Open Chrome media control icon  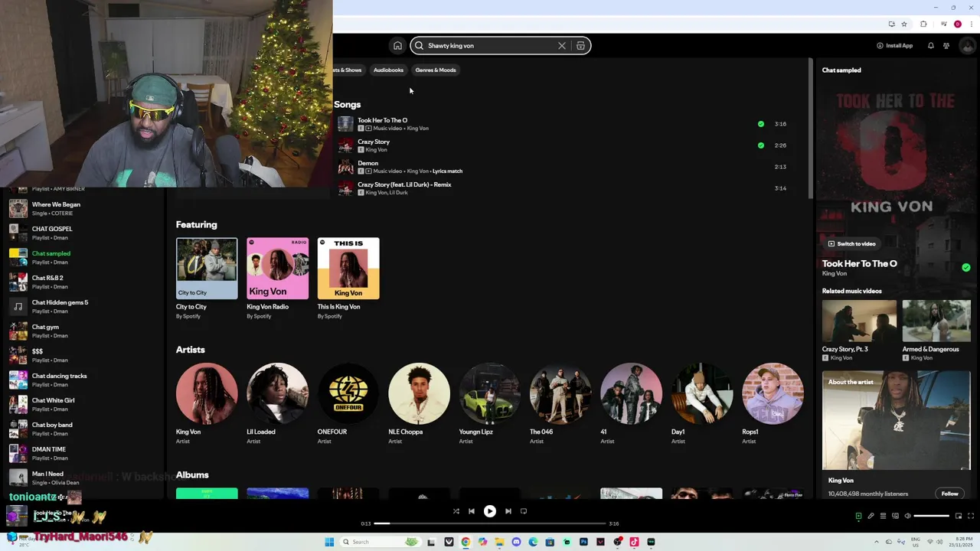click(x=944, y=24)
